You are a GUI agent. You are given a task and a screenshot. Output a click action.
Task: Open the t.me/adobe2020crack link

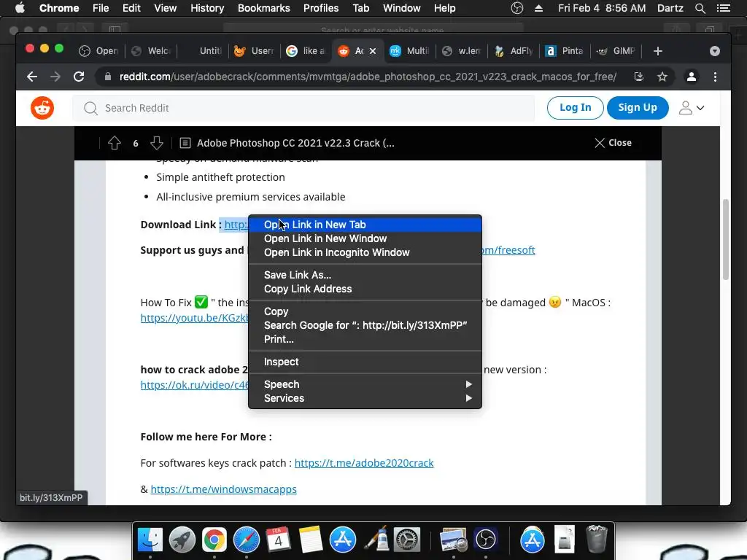[x=364, y=463]
